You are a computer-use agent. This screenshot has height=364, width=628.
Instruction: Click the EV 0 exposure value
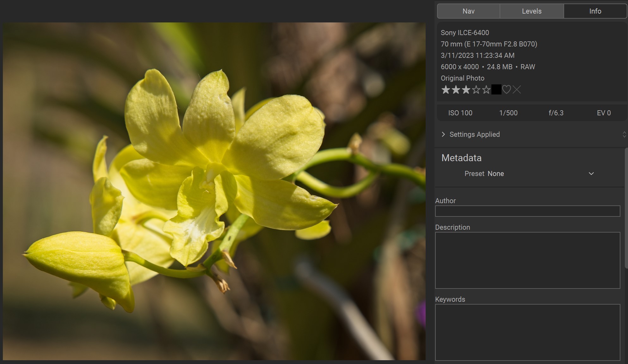pos(604,113)
